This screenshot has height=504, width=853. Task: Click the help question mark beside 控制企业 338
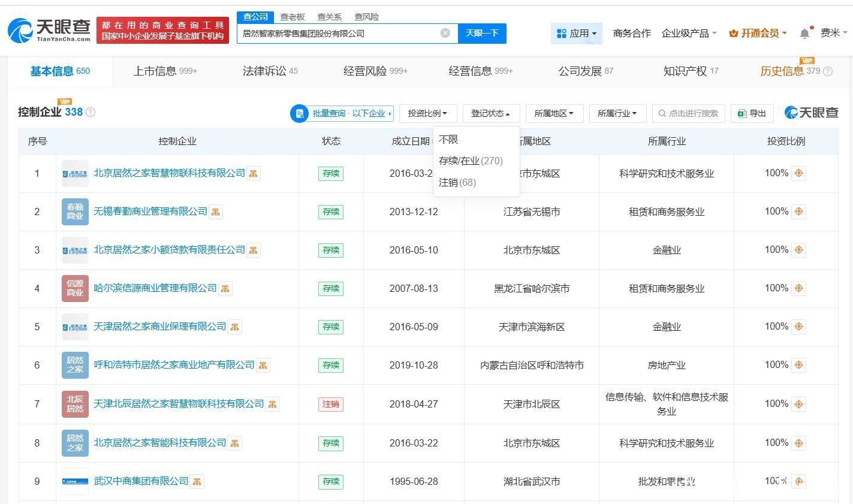(x=91, y=112)
